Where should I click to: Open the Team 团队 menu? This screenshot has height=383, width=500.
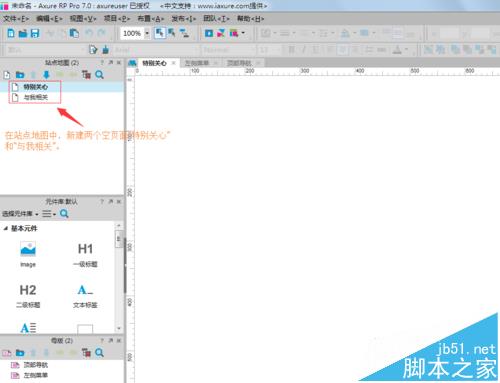click(216, 19)
